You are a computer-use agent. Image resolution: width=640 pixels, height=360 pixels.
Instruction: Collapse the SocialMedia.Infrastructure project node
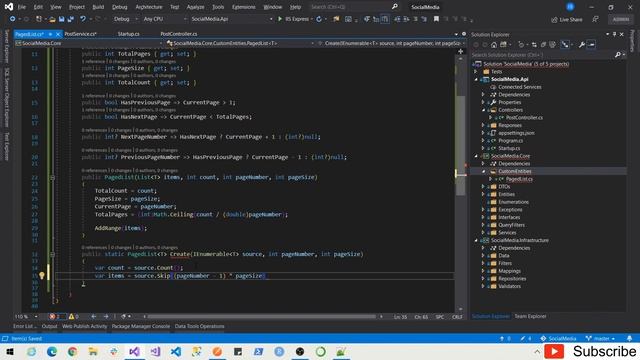[x=476, y=240]
